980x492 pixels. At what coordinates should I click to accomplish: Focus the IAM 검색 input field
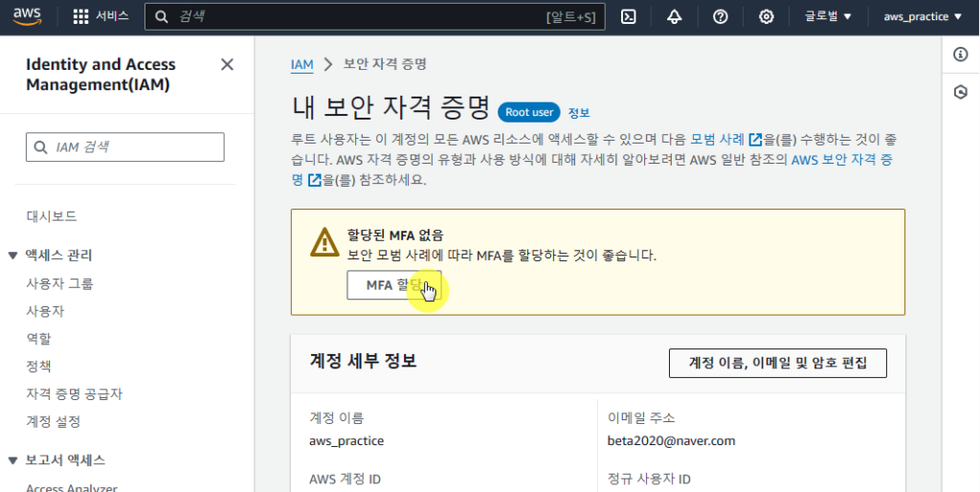pyautogui.click(x=125, y=146)
